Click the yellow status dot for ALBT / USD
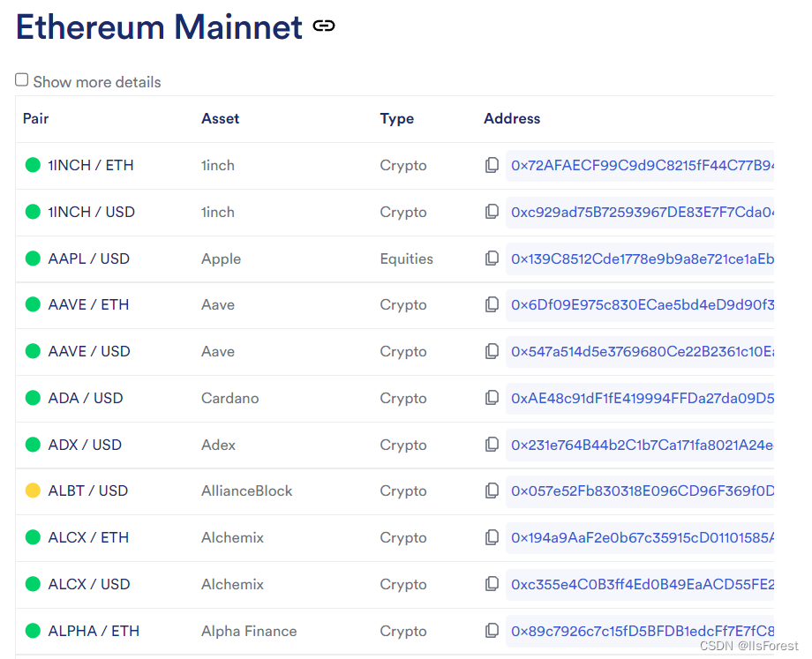The width and height of the screenshot is (812, 659). (x=33, y=491)
